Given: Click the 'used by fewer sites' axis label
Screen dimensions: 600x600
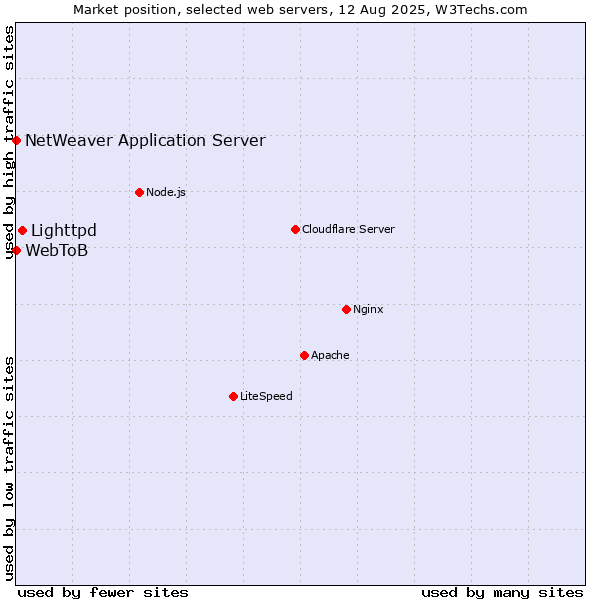Looking at the screenshot, I should pyautogui.click(x=103, y=593).
